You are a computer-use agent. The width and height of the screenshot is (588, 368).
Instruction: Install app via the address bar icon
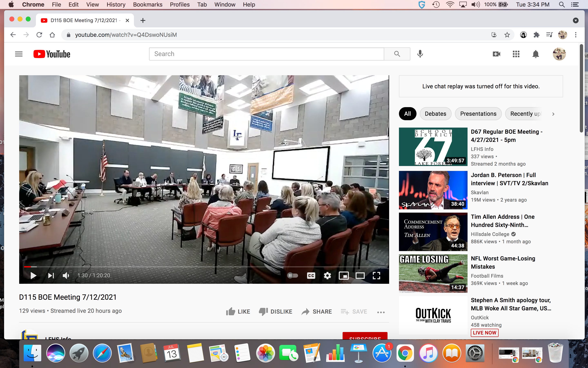(x=494, y=35)
